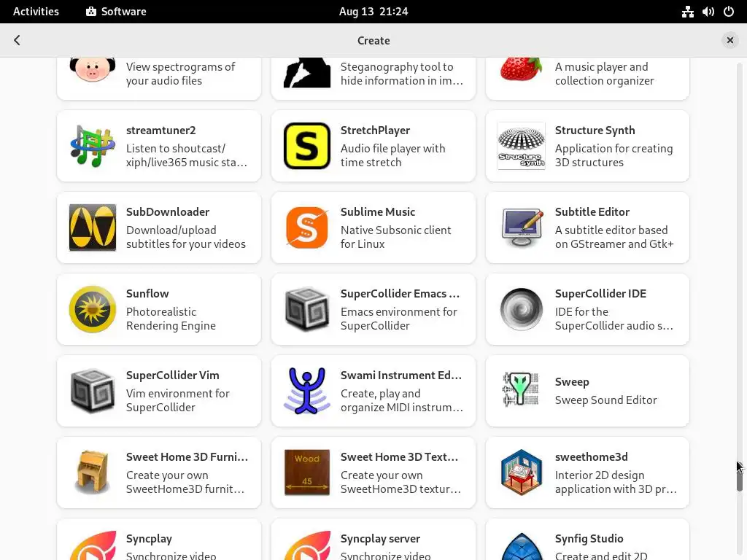Open Activities overview
The width and height of the screenshot is (747, 560).
click(36, 12)
